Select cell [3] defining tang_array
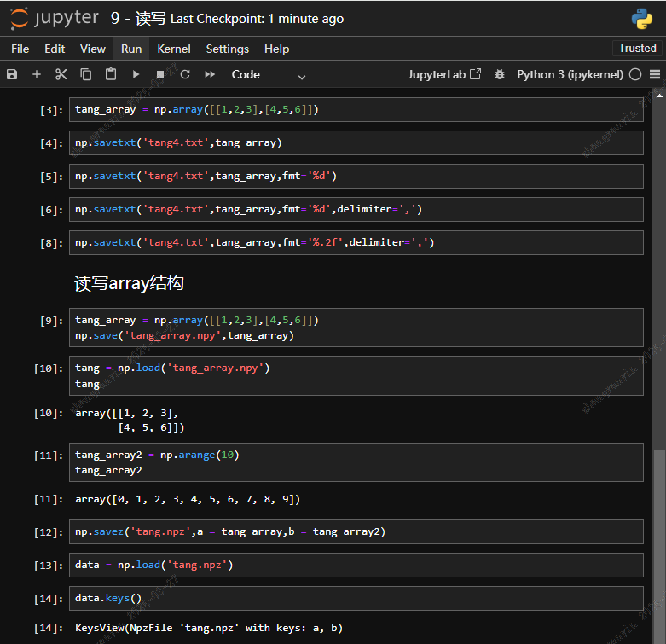Screen dimensions: 666x644 tap(356, 109)
